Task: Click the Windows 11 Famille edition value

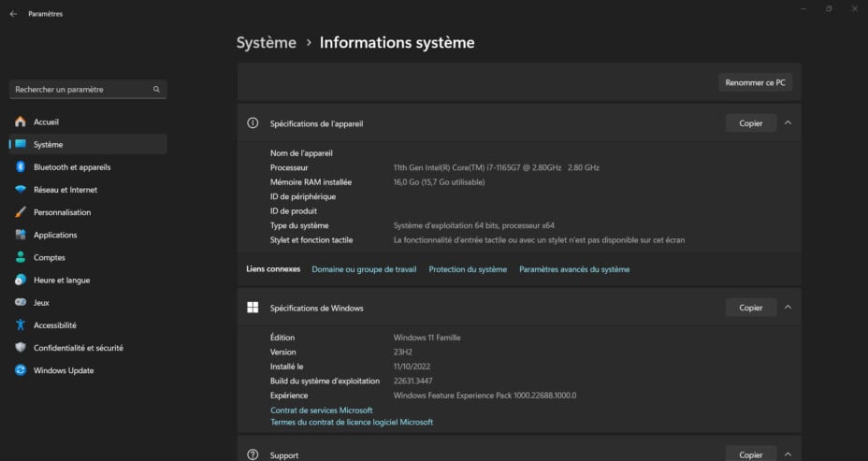Action: pyautogui.click(x=427, y=338)
